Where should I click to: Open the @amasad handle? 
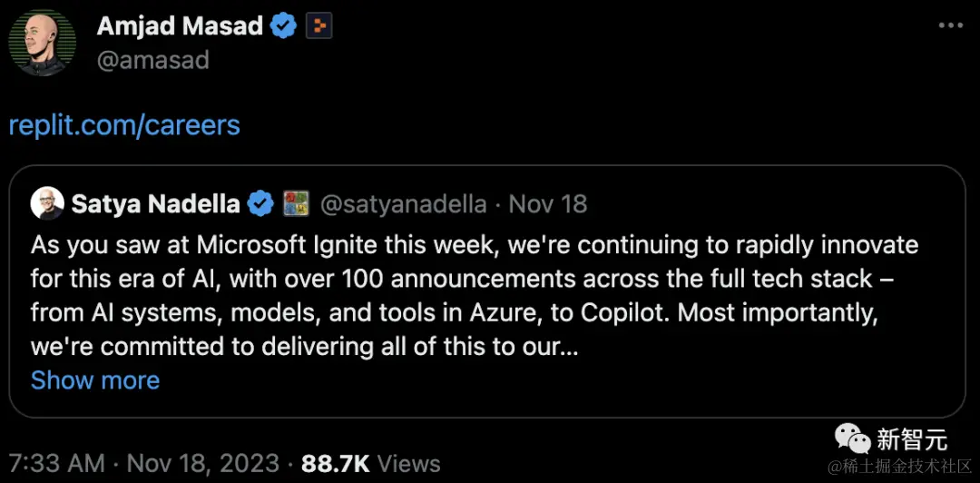point(152,60)
